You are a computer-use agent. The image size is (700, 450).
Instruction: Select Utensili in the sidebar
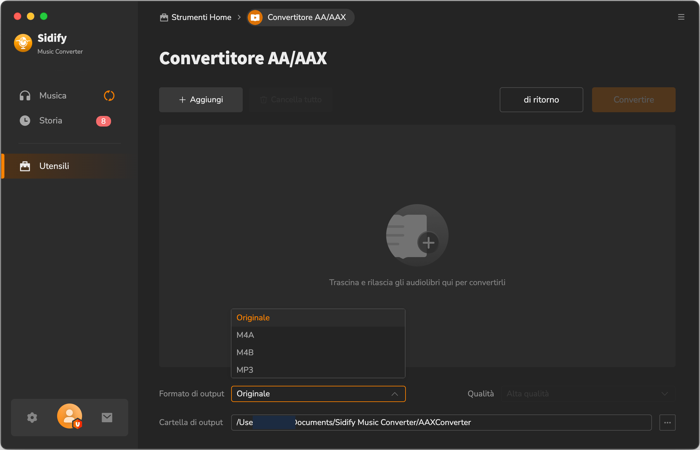tap(66, 166)
